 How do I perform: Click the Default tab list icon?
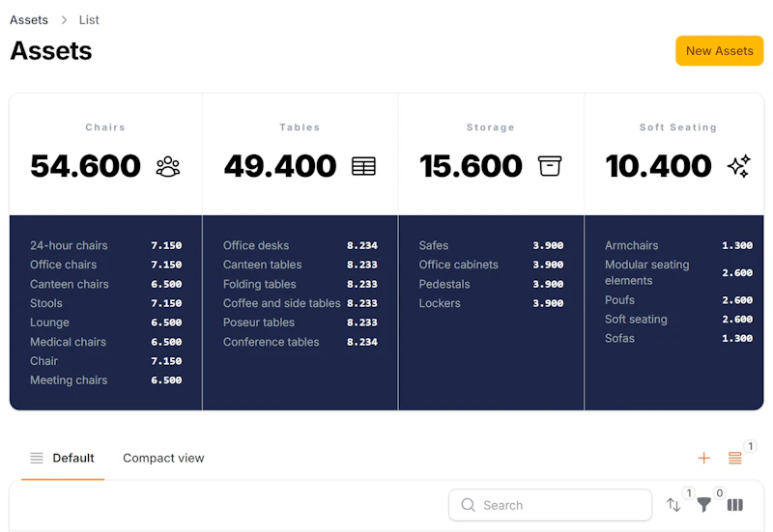[37, 458]
